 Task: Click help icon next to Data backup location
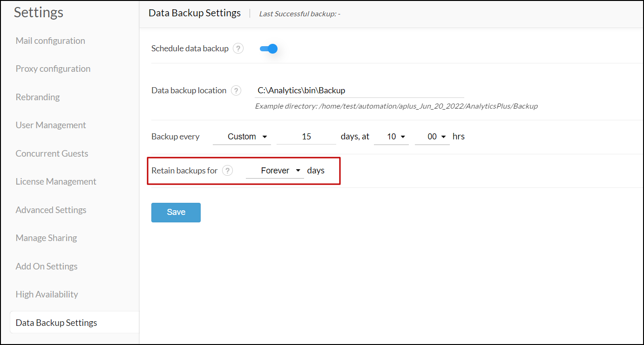pyautogui.click(x=236, y=90)
